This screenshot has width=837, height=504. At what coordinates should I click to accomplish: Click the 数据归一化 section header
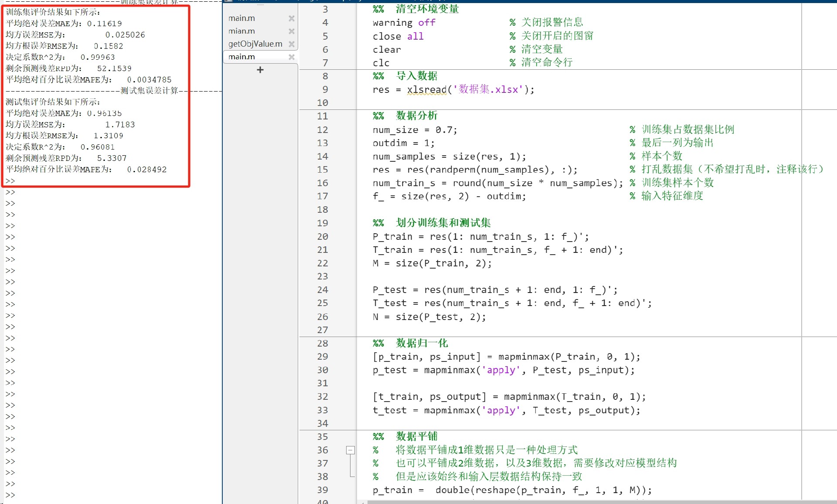421,343
